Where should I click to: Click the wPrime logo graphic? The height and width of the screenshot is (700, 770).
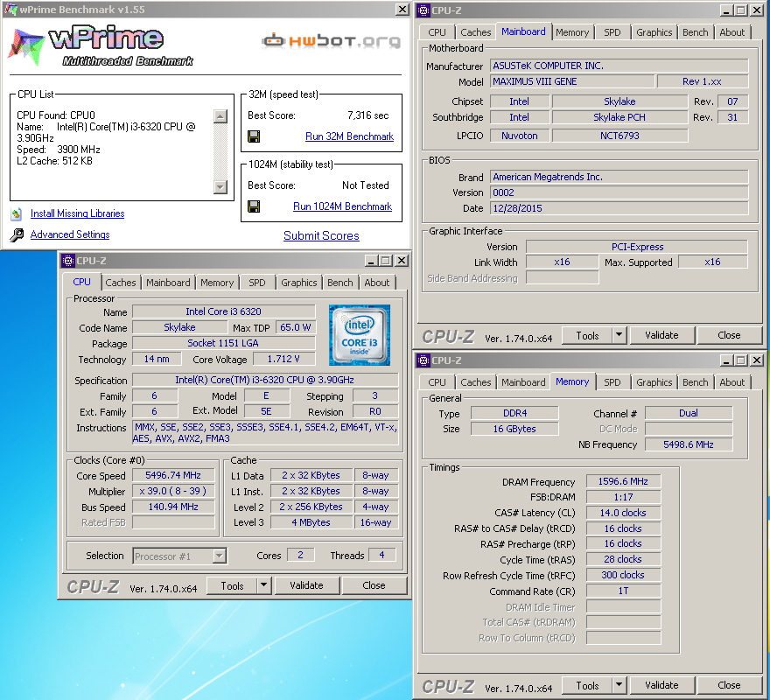(101, 45)
